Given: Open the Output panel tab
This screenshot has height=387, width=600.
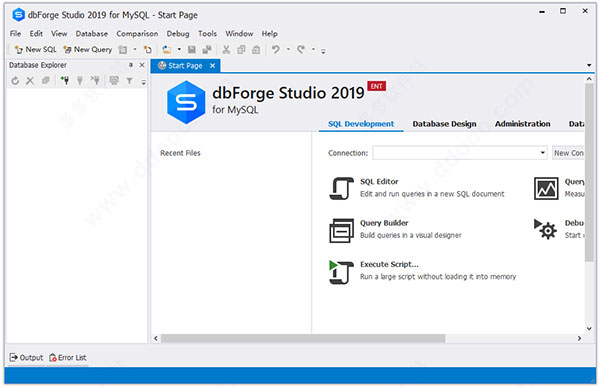Looking at the screenshot, I should [26, 358].
